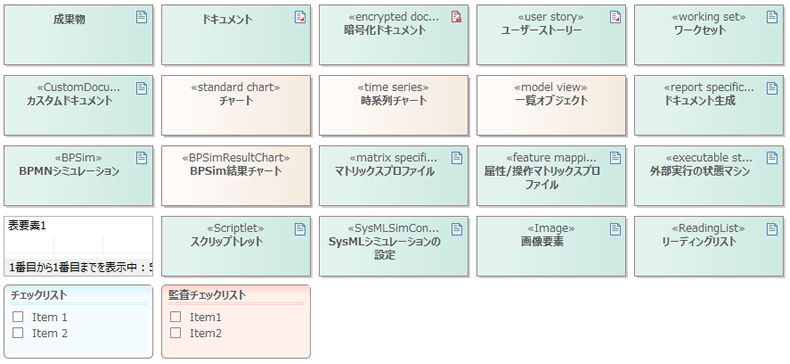
Task: Select the 一覧オブジェクト model view element
Action: click(x=551, y=105)
